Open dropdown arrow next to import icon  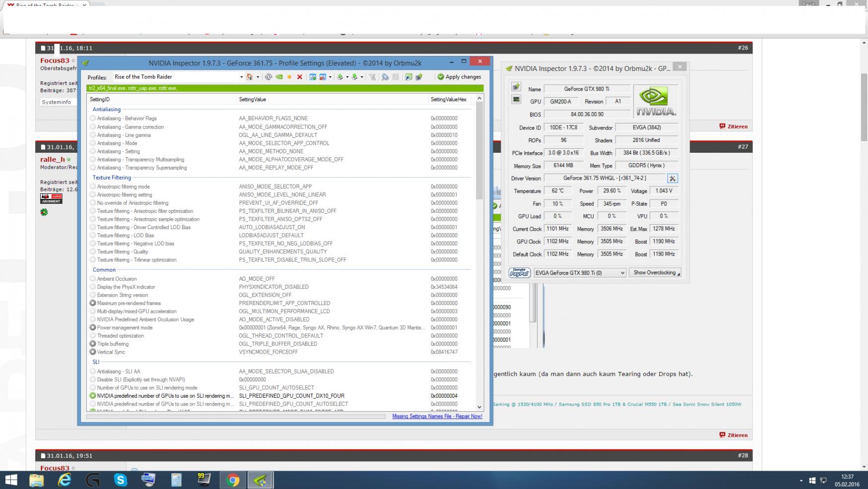click(361, 77)
